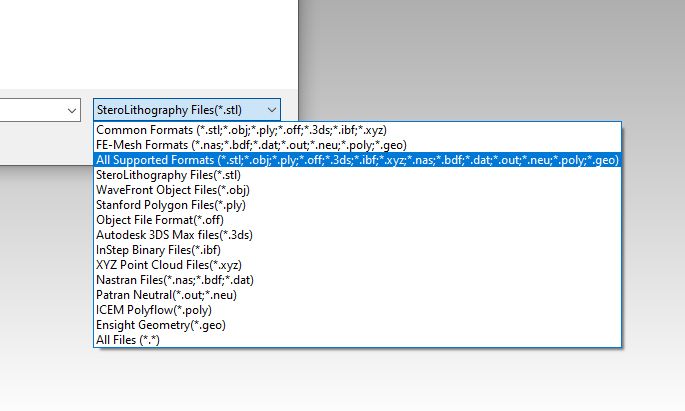This screenshot has height=411, width=685.
Task: Choose InStep Binary Files(*.ibf)
Action: (357, 250)
